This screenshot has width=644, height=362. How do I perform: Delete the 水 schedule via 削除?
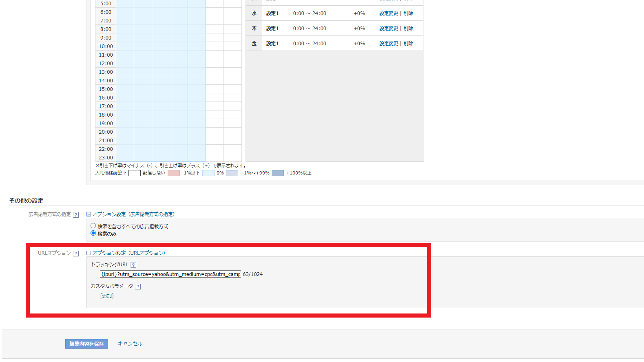tap(408, 13)
